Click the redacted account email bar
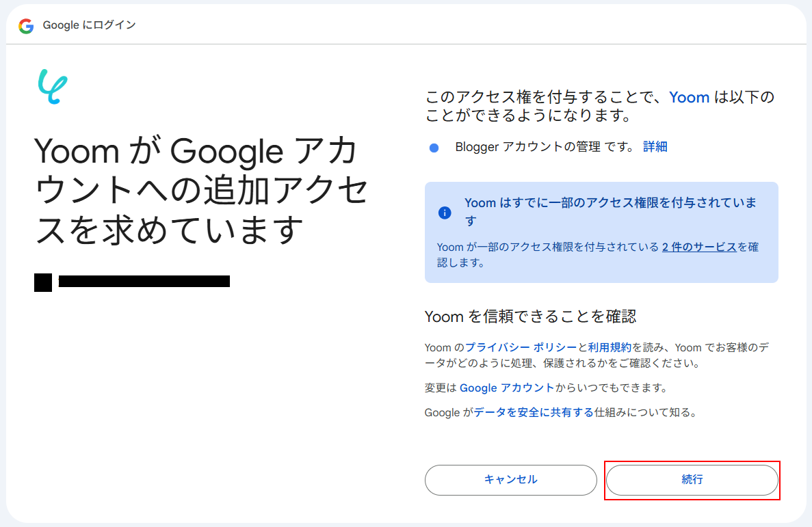812x527 pixels. 144,281
